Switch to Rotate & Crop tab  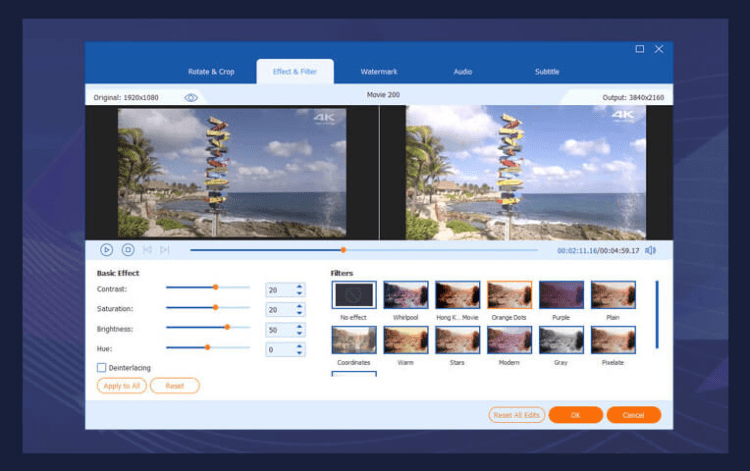[x=211, y=72]
